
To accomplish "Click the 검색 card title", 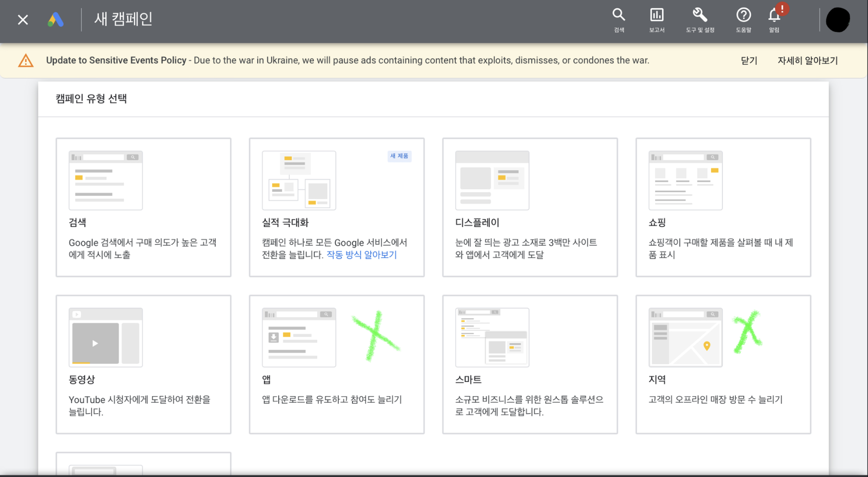I will (x=77, y=223).
